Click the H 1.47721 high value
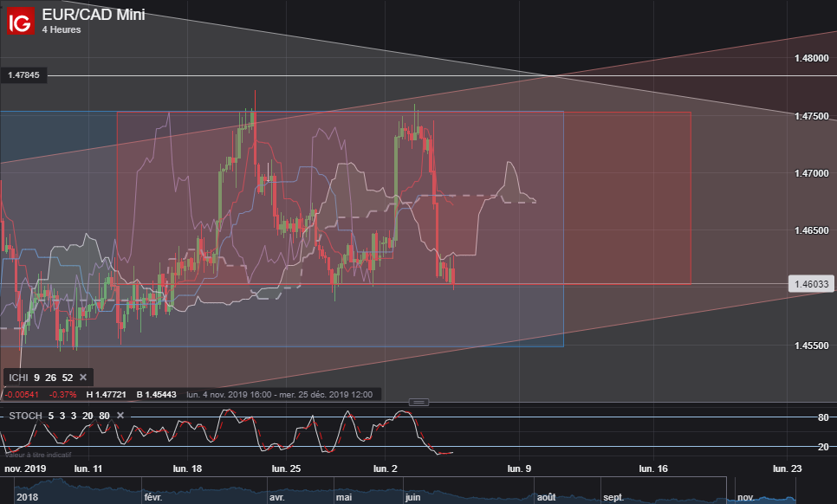 pos(107,395)
